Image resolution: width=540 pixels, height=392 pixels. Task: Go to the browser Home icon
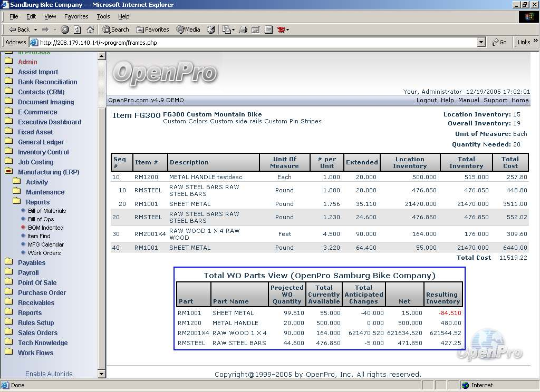pyautogui.click(x=90, y=30)
